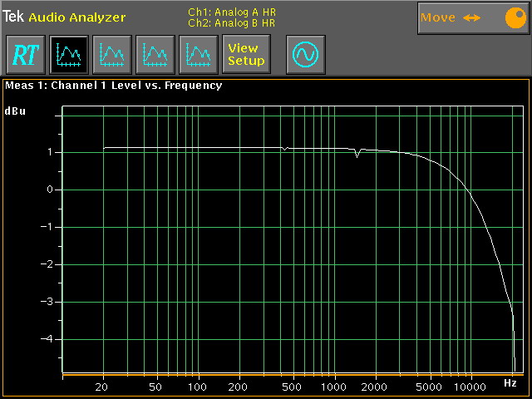Click the dBu vertical axis label

(x=16, y=111)
